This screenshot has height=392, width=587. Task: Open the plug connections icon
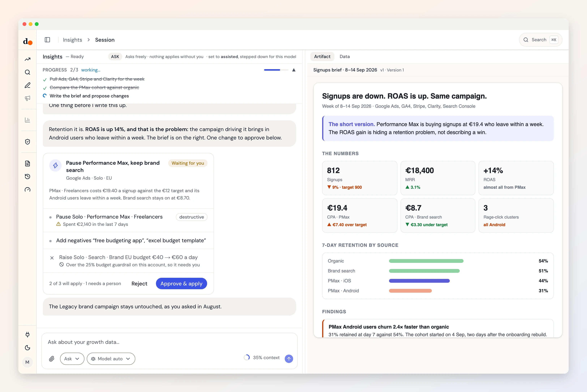(x=28, y=334)
